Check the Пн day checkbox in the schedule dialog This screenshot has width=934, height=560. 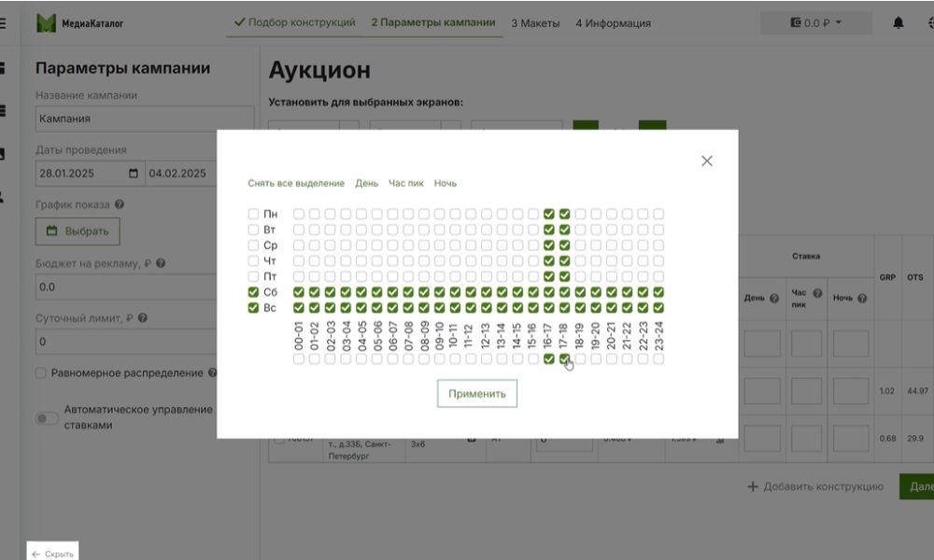253,214
